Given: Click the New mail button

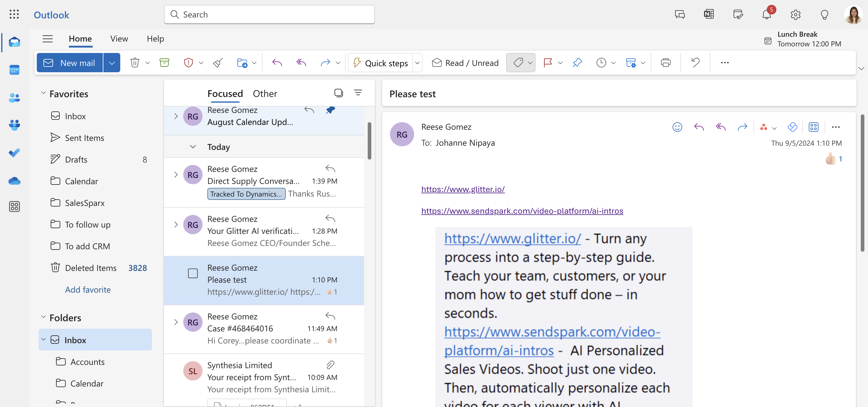Looking at the screenshot, I should click(x=70, y=63).
